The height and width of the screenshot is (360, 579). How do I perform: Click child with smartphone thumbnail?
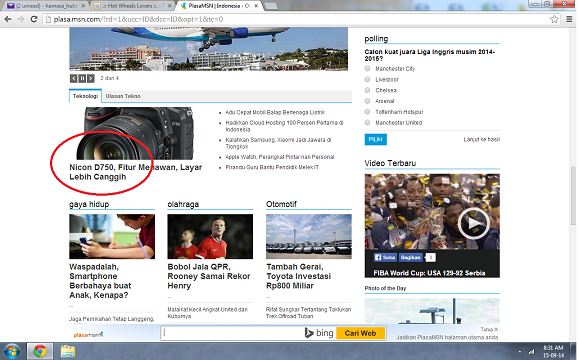(112, 236)
